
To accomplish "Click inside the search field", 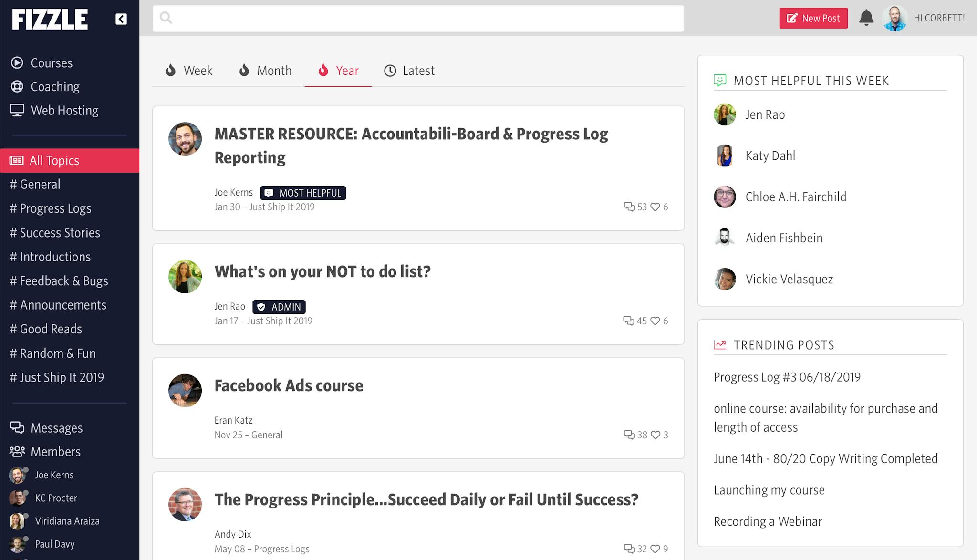I will pyautogui.click(x=425, y=19).
